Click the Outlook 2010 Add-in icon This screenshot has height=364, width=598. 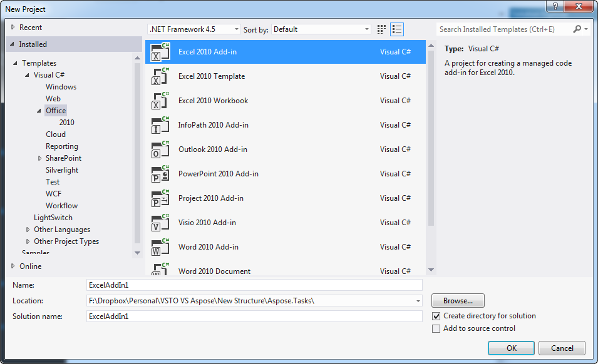160,149
